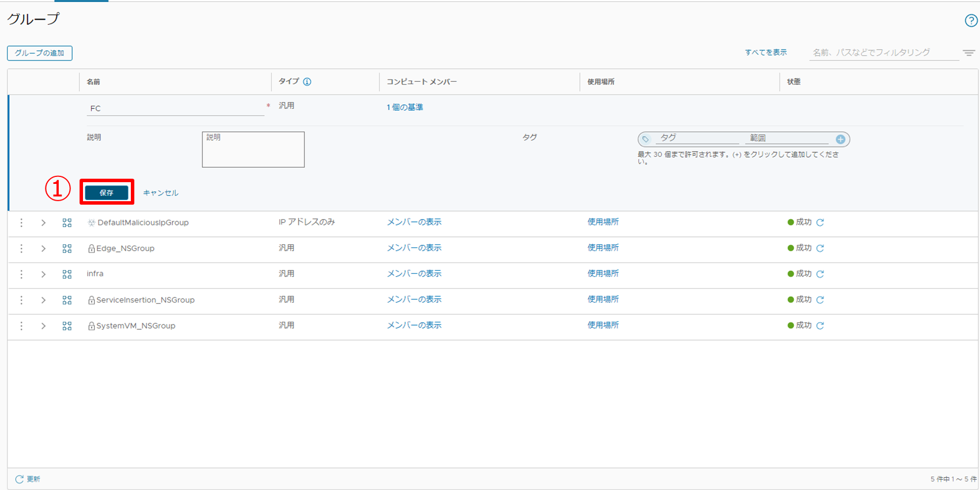The image size is (980, 490).
Task: Open three-dot menu for Edge_NSGroup
Action: (21, 248)
